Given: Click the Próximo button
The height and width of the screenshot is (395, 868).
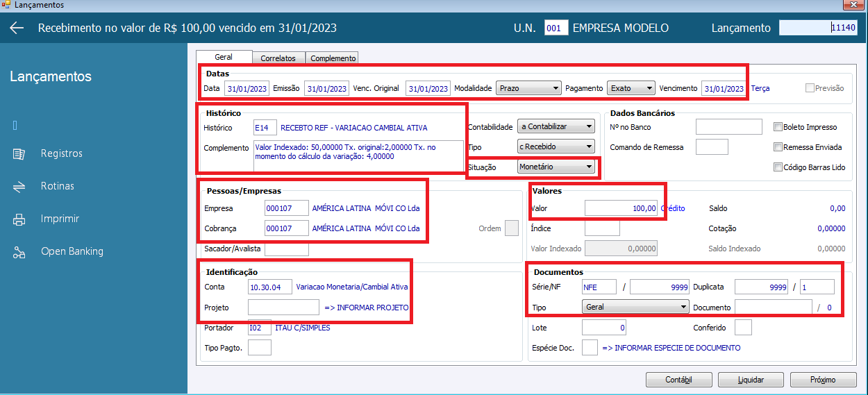Looking at the screenshot, I should [x=823, y=380].
